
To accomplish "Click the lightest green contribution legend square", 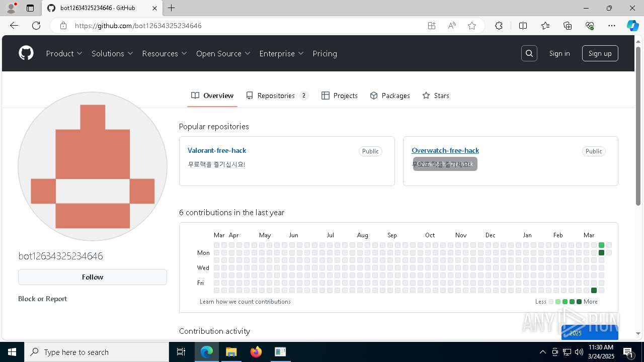I will (558, 302).
